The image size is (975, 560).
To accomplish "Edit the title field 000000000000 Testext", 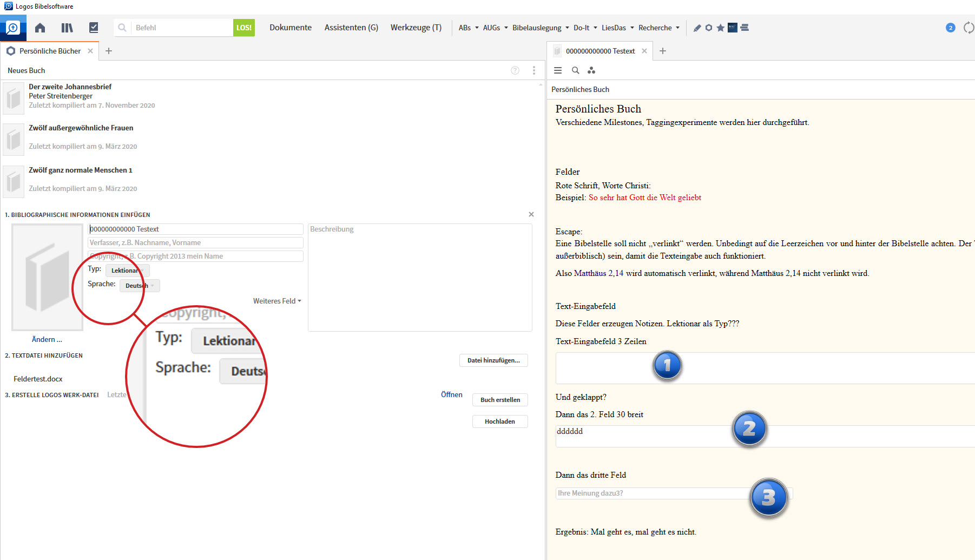I will (195, 229).
